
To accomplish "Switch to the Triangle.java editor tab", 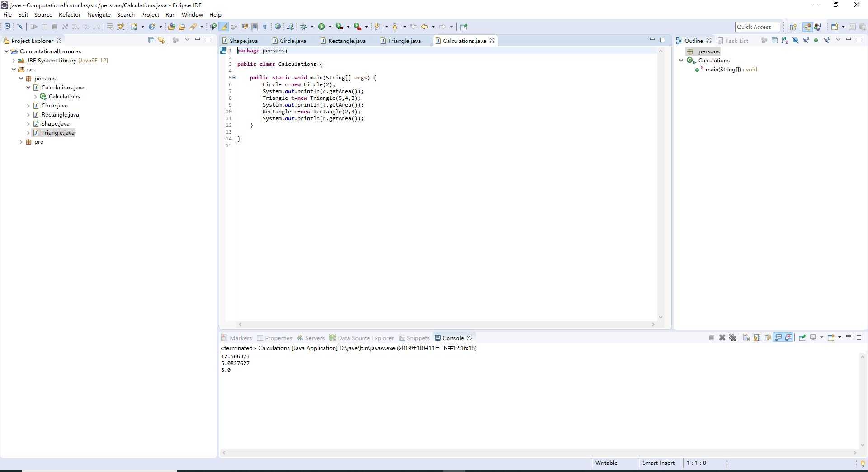I will (x=401, y=41).
